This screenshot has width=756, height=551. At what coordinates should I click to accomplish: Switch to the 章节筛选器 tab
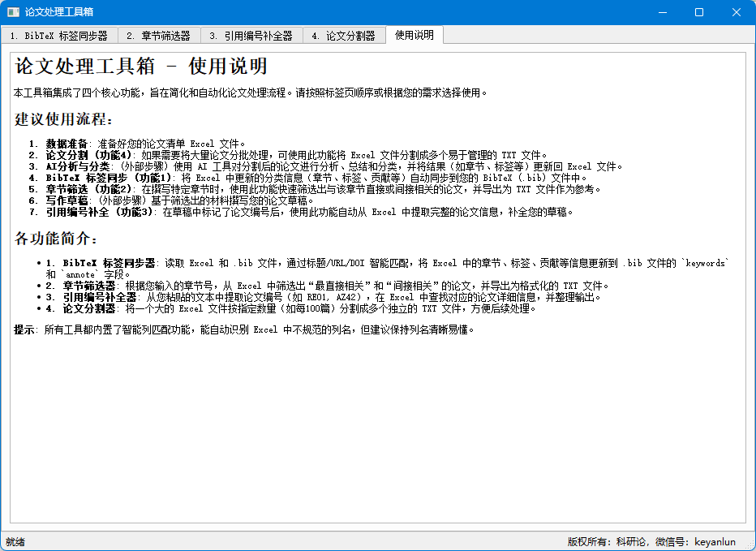click(x=158, y=36)
